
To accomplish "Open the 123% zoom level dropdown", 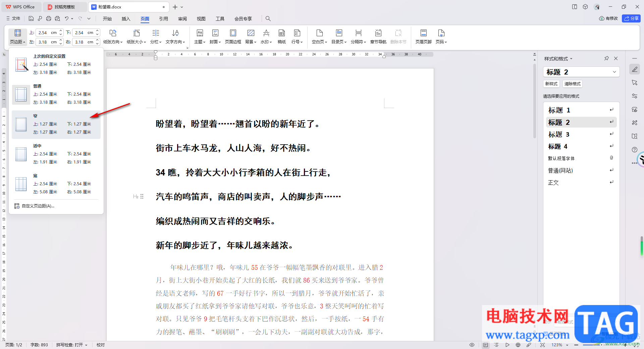I will tap(560, 345).
